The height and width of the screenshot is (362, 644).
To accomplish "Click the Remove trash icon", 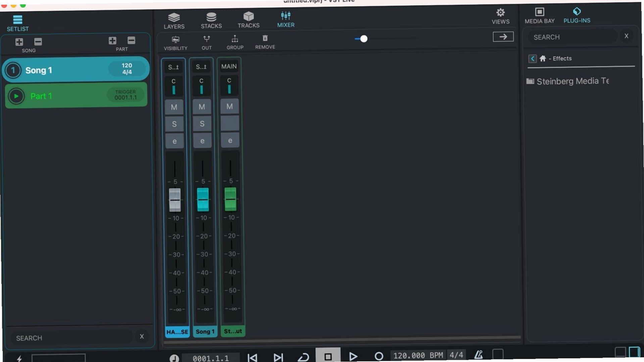I will pos(265,42).
